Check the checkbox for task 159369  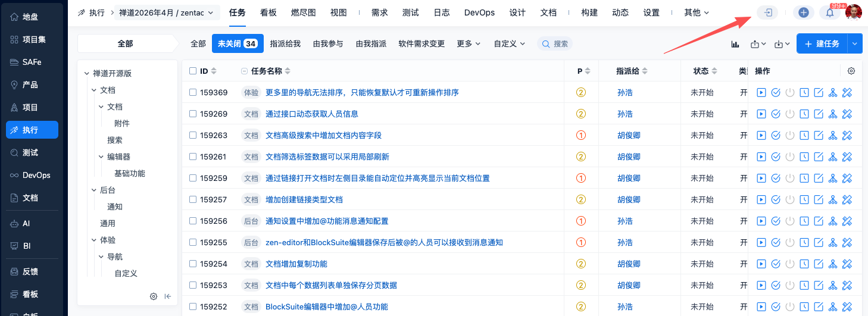[192, 92]
